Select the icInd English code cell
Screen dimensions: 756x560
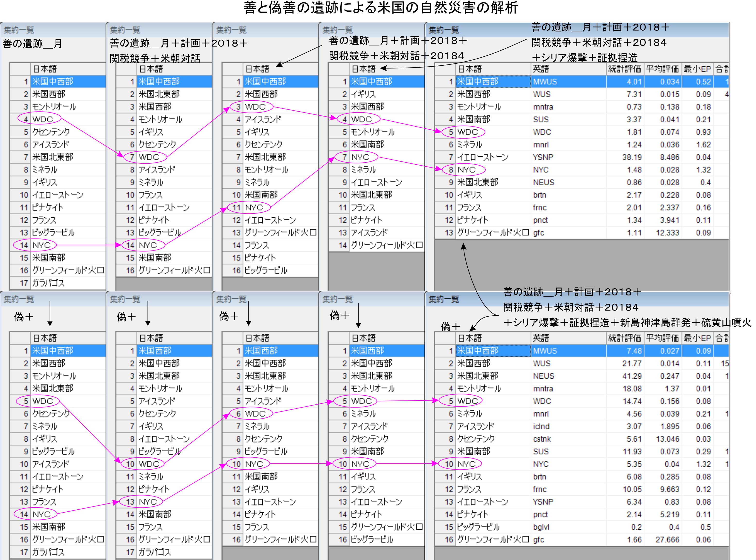(541, 427)
